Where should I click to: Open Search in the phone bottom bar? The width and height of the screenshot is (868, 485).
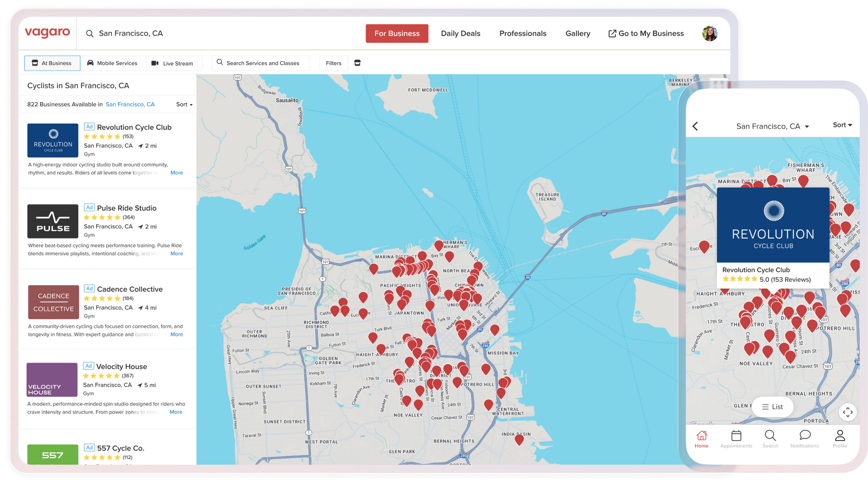click(x=770, y=439)
